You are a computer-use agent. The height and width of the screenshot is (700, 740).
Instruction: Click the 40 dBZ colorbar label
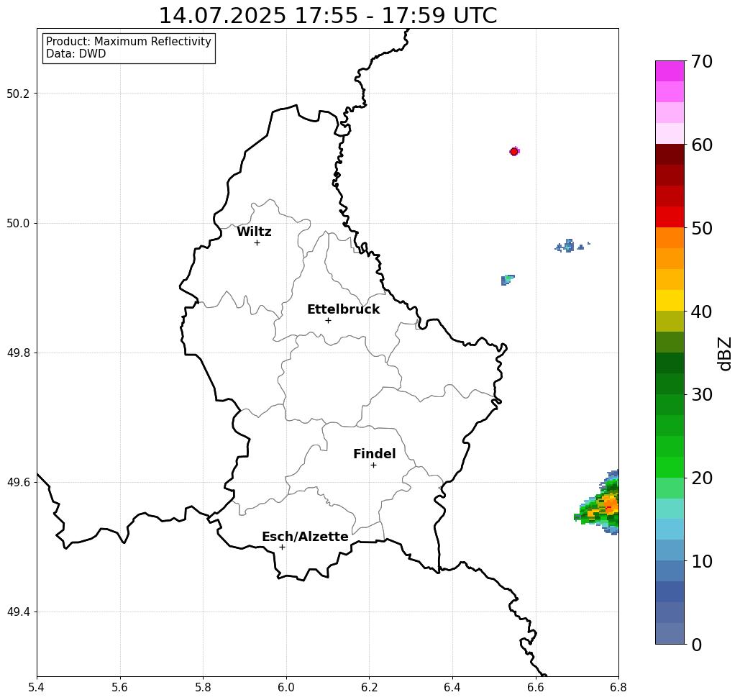702,312
